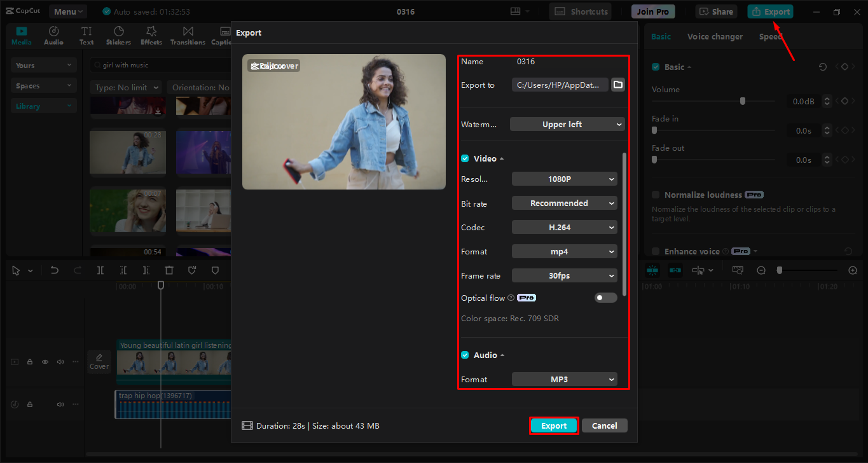868x463 pixels.
Task: Switch to the Voice changer tab
Action: [x=715, y=36]
